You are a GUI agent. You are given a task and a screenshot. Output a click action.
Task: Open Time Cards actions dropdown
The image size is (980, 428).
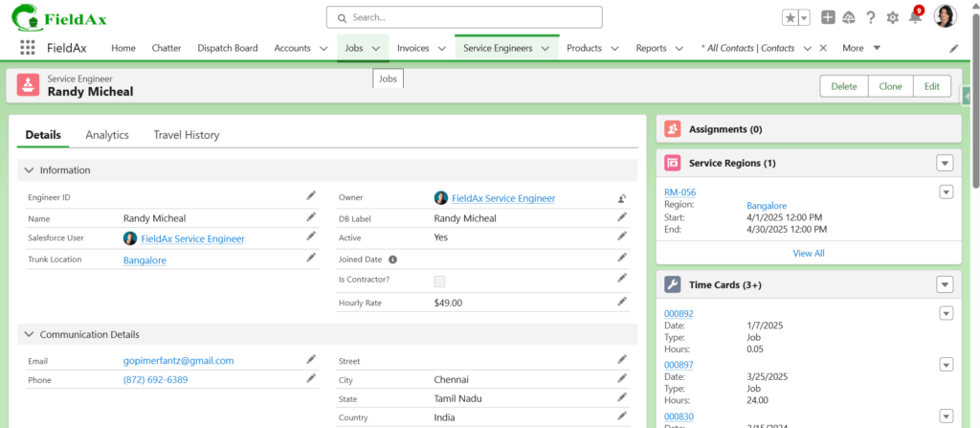pos(945,284)
